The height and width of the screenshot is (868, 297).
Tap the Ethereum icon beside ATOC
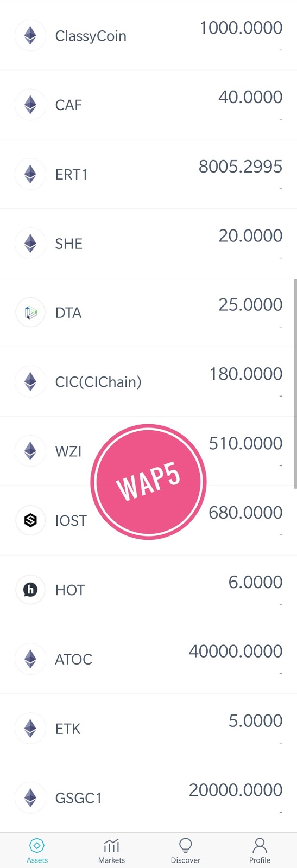pos(30,659)
